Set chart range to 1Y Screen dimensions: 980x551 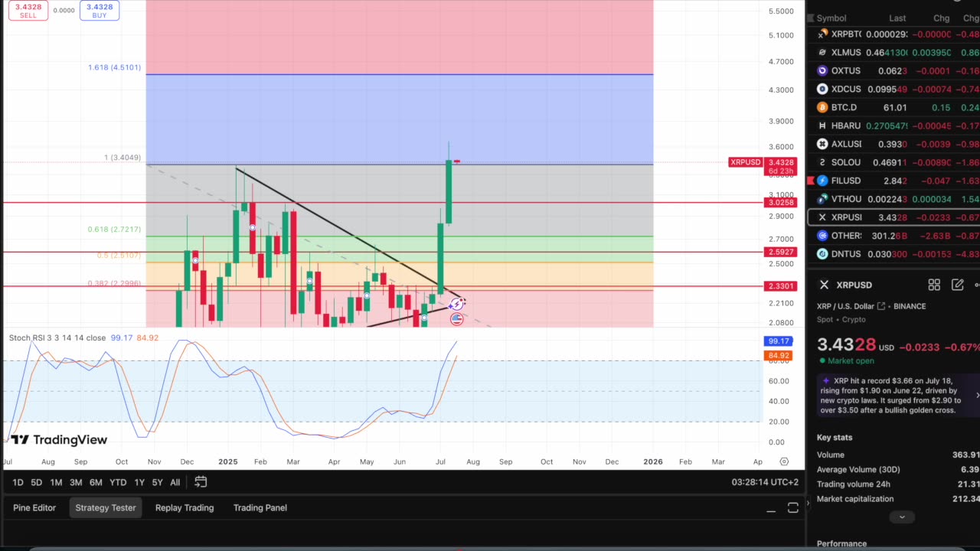(139, 482)
